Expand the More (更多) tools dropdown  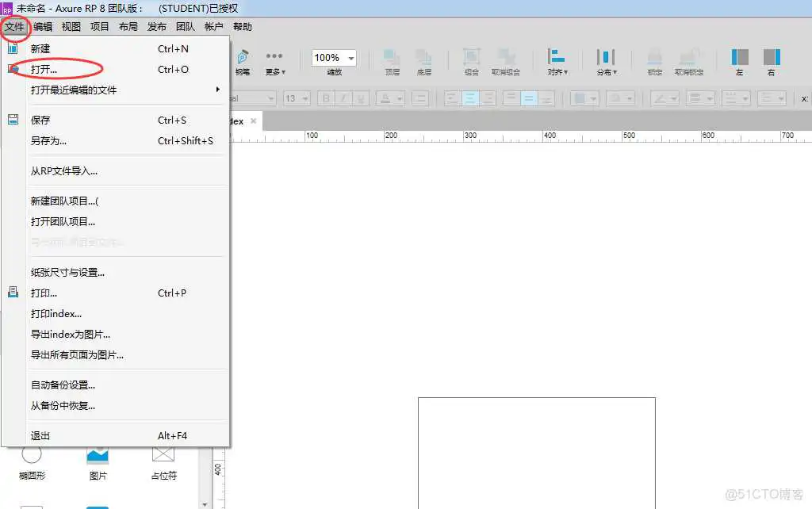pos(274,60)
